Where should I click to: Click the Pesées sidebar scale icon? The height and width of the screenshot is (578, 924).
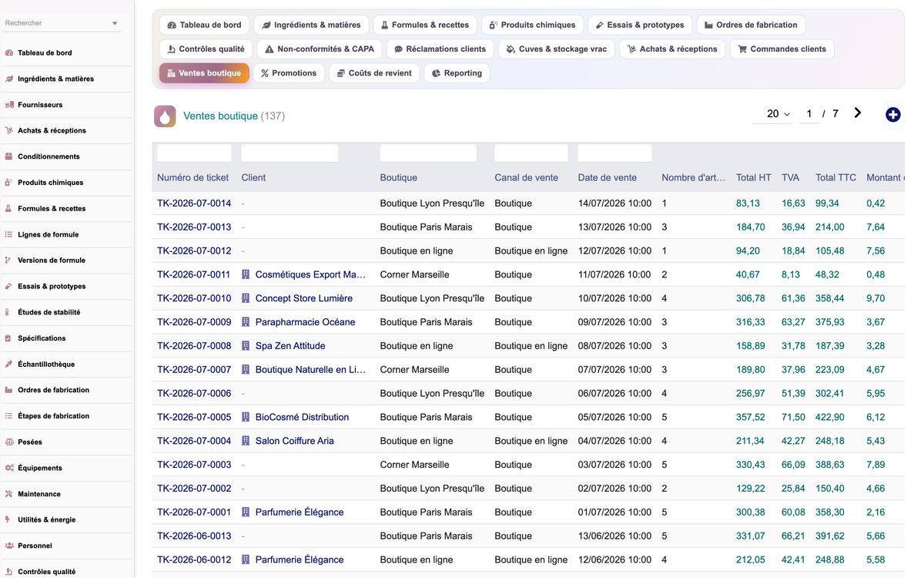9,442
